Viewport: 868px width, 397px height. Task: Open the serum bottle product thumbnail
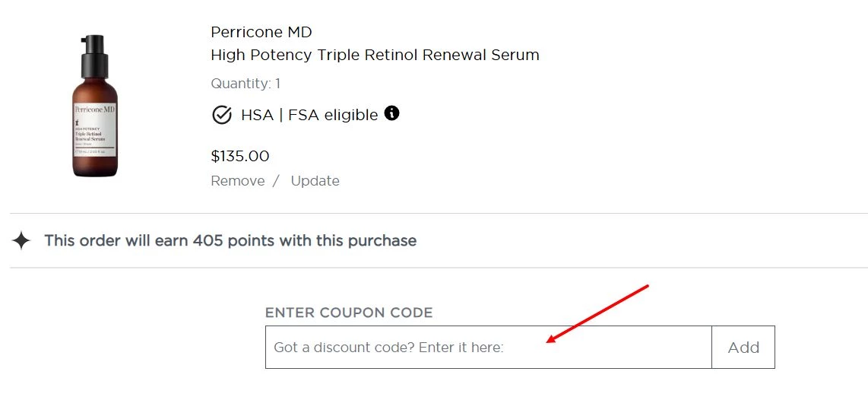point(95,106)
